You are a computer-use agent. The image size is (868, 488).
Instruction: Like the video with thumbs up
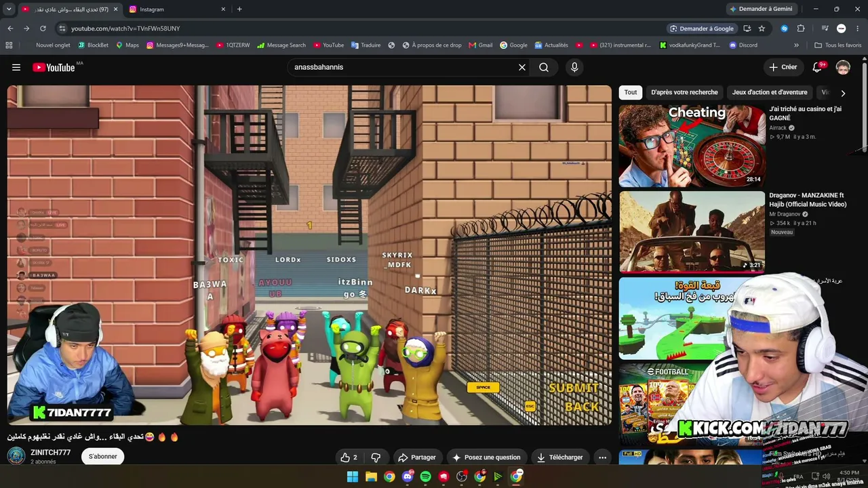(349, 457)
